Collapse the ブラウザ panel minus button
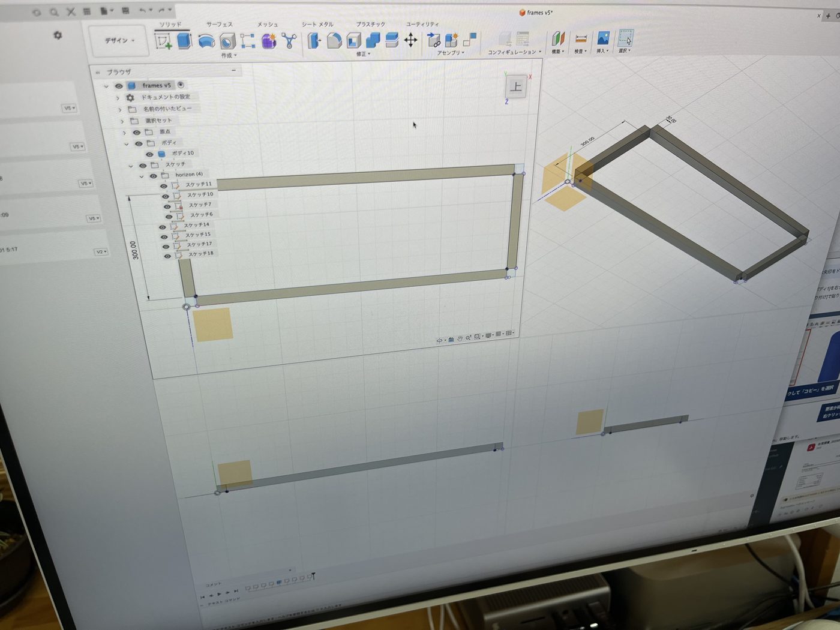 (x=233, y=70)
